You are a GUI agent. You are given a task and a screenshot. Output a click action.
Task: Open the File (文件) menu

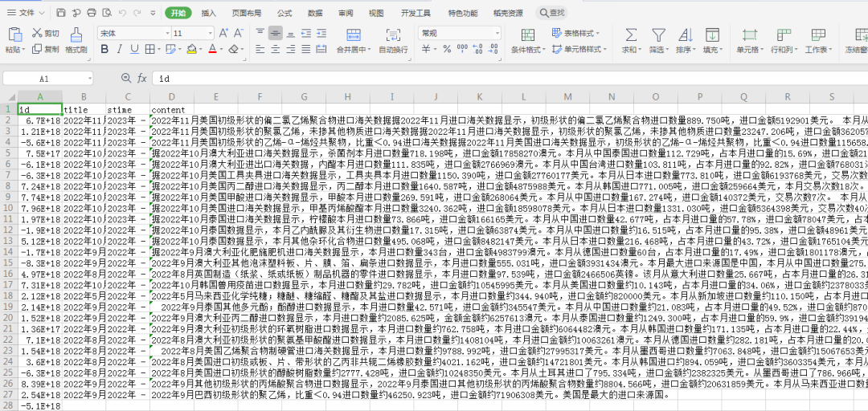coord(27,13)
